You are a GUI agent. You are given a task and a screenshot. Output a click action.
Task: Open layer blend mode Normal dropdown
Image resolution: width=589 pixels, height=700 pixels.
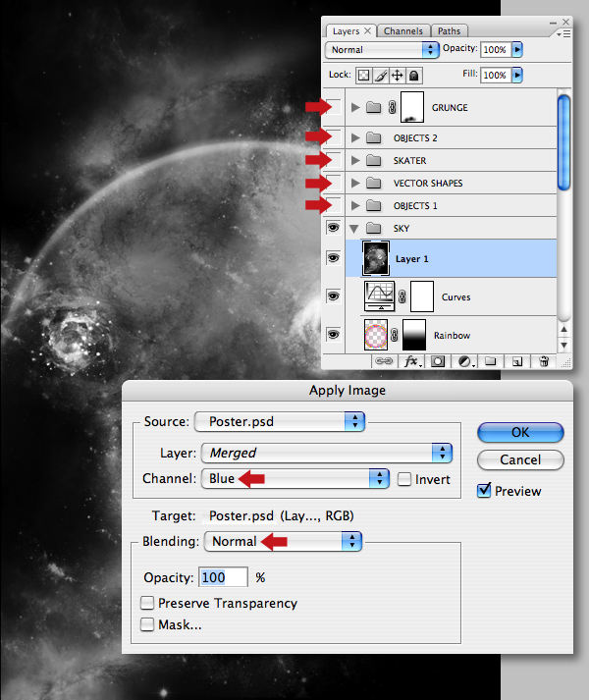pos(382,49)
